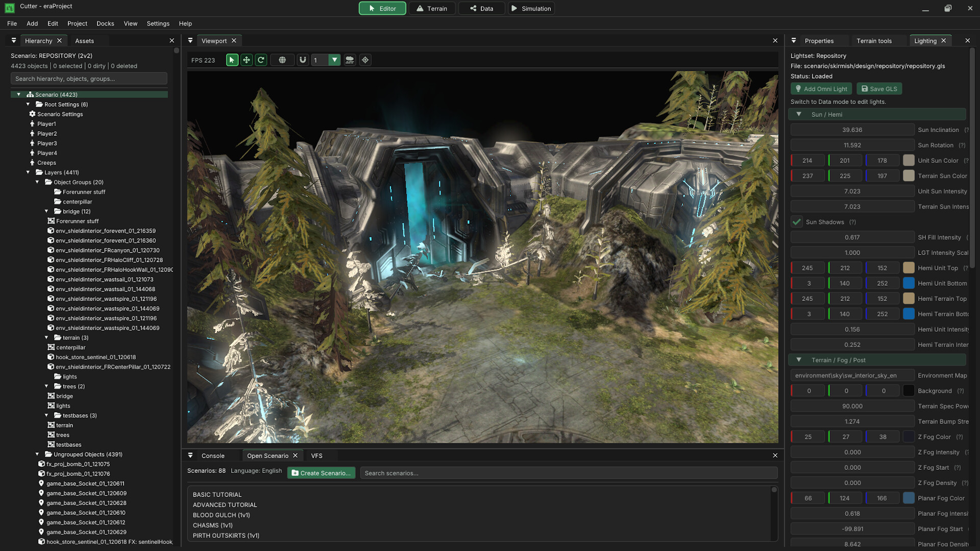Open the File menu
980x551 pixels.
12,23
